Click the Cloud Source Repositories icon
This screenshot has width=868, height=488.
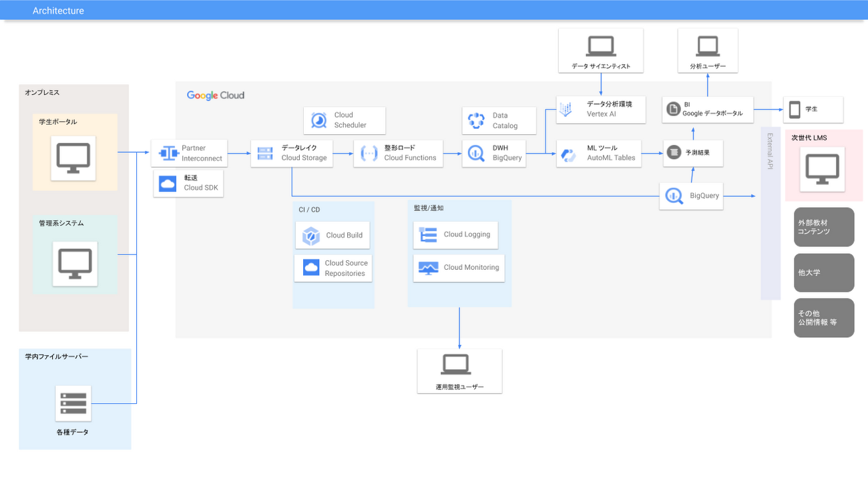point(311,268)
